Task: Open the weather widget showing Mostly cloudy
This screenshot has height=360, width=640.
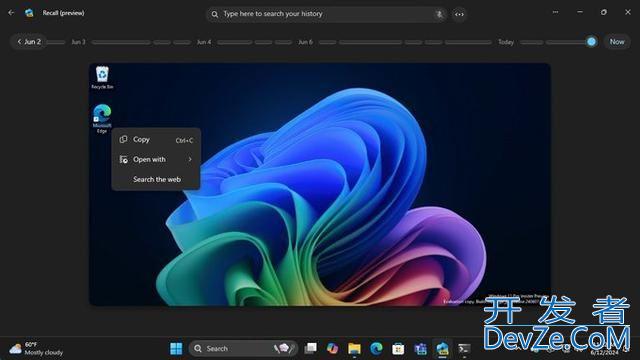Action: coord(36,349)
